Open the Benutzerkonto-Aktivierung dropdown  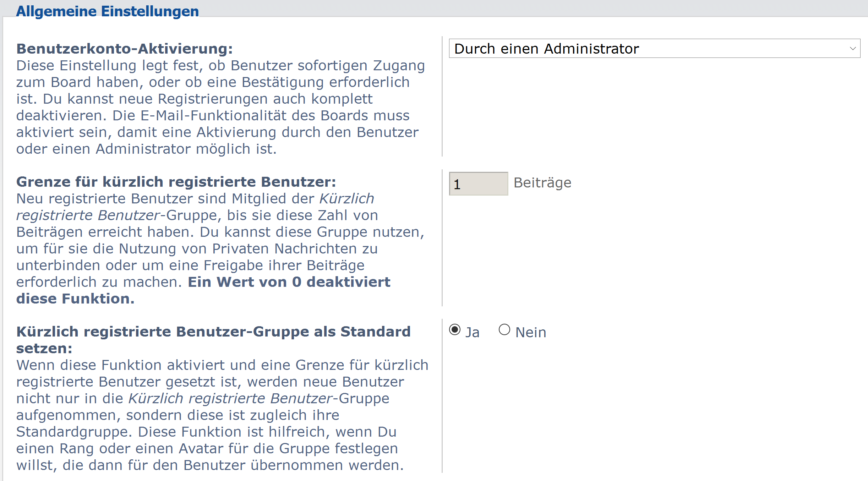654,49
